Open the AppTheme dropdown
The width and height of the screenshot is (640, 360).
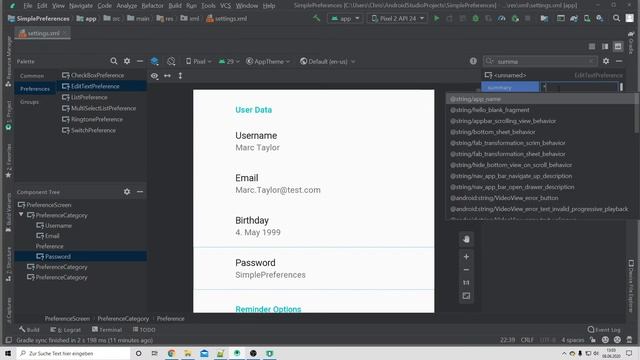[268, 61]
